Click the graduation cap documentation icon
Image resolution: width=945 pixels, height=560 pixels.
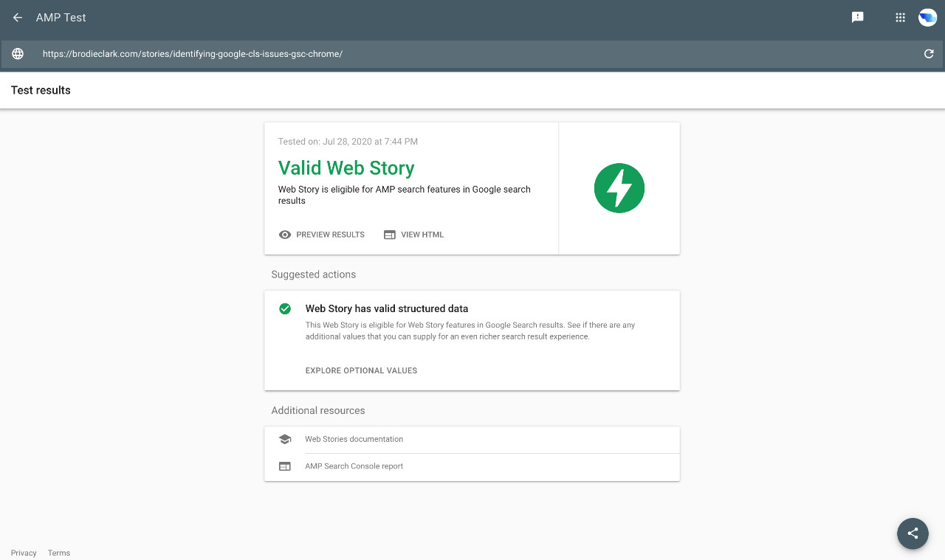285,438
